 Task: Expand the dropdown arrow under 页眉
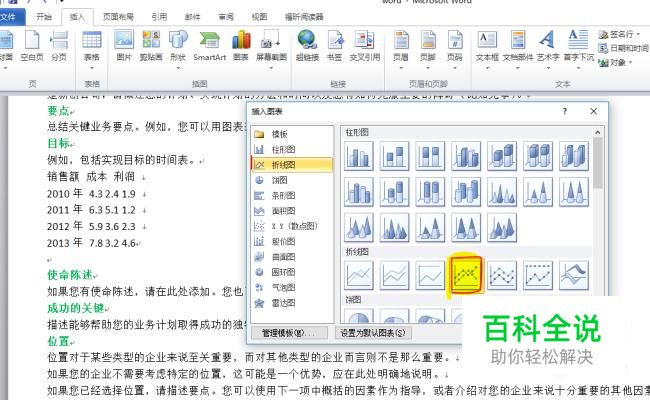[400, 68]
